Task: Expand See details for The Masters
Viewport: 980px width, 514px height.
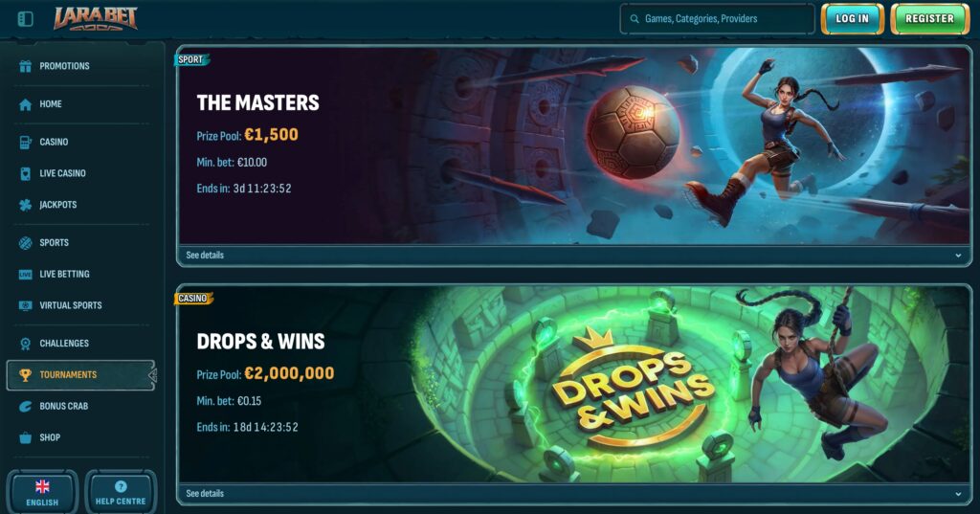Action: 573,256
